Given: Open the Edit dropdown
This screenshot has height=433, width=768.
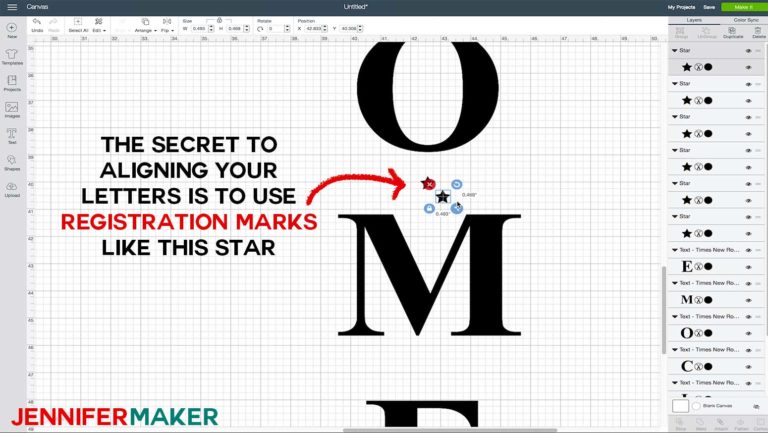Looking at the screenshot, I should click(99, 25).
